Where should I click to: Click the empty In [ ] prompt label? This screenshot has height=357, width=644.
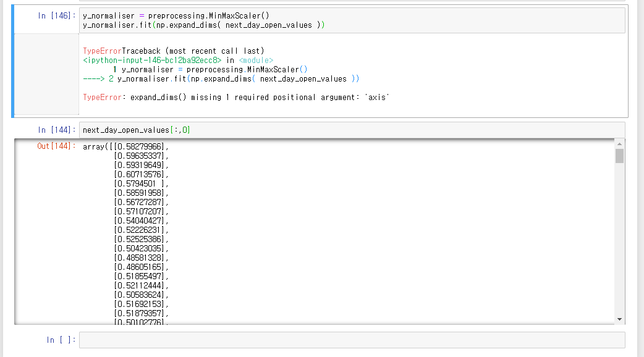coord(61,340)
